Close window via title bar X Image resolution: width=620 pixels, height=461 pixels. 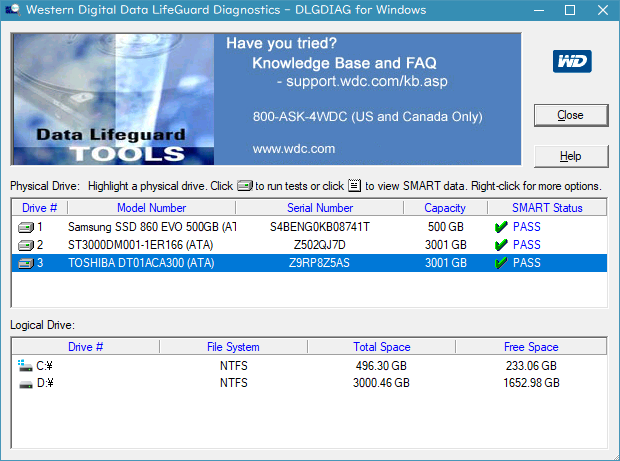(603, 10)
